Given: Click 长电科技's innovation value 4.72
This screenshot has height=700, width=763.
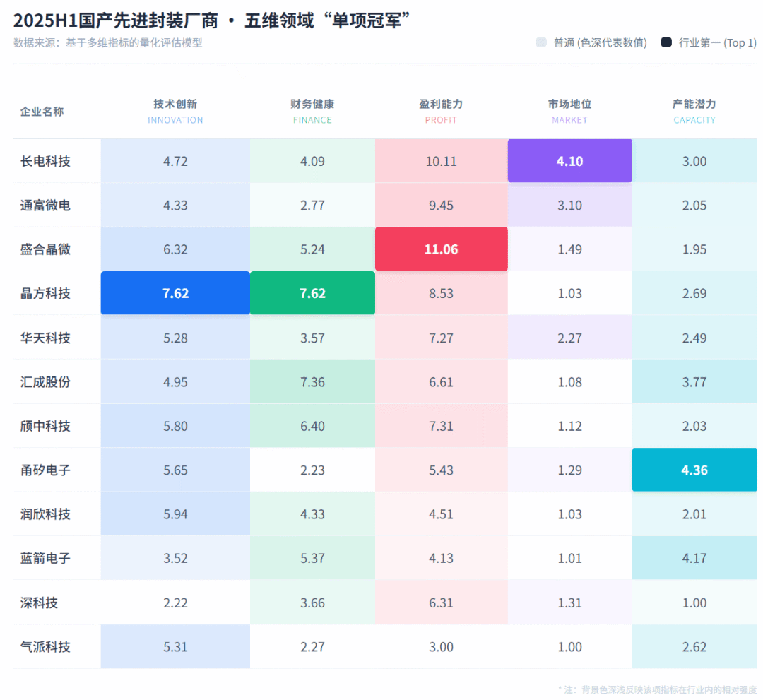Looking at the screenshot, I should 175,161.
